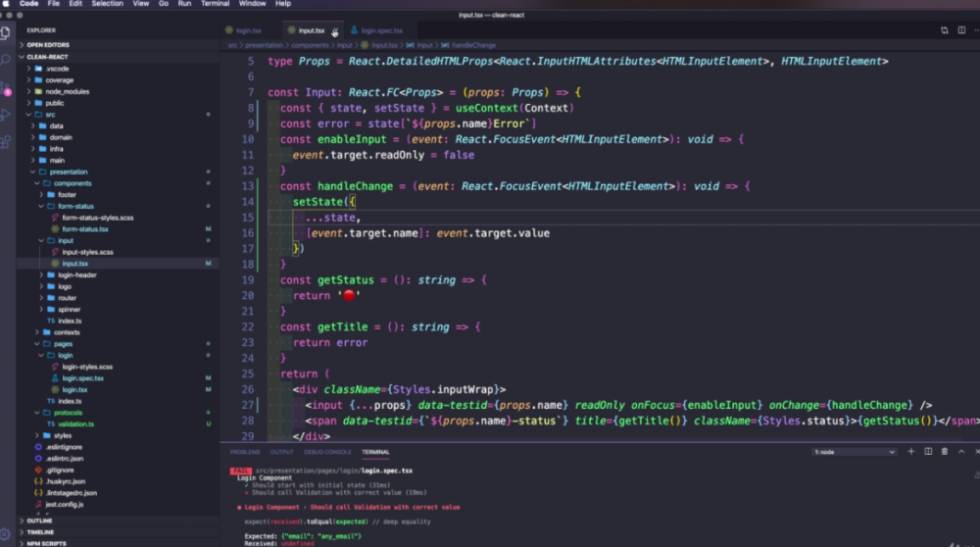Open the terminal selector dropdown '1: node'

click(854, 452)
